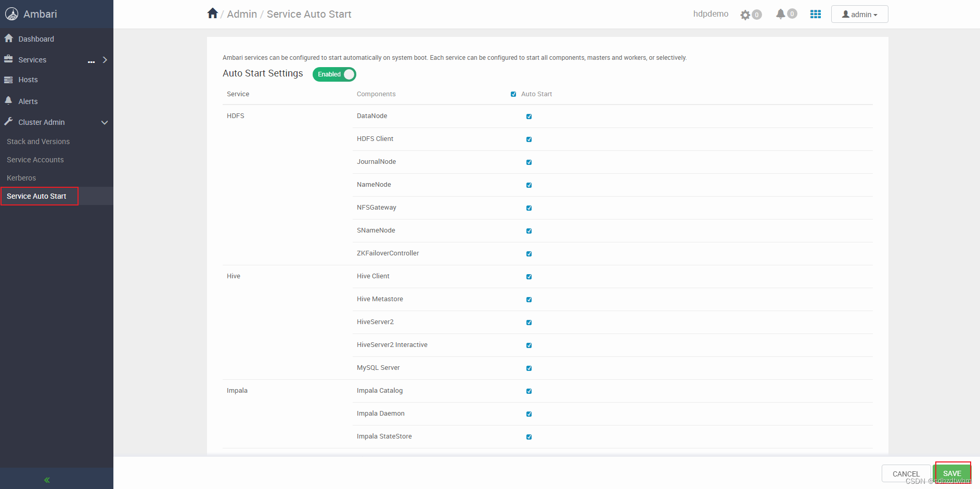This screenshot has height=489, width=980.
Task: Click Admin in the breadcrumb
Action: coord(242,14)
